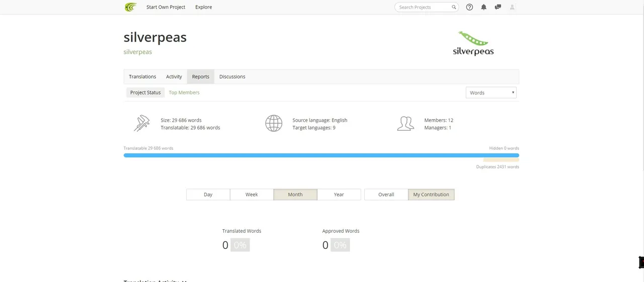Select the Week period toggle
Viewport: 644px width, 282px height.
[x=252, y=195]
